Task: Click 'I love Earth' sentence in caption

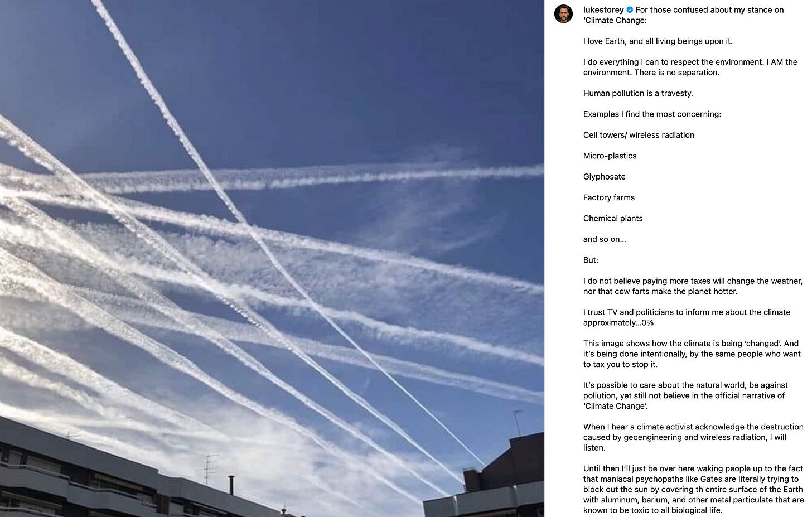Action: click(658, 41)
